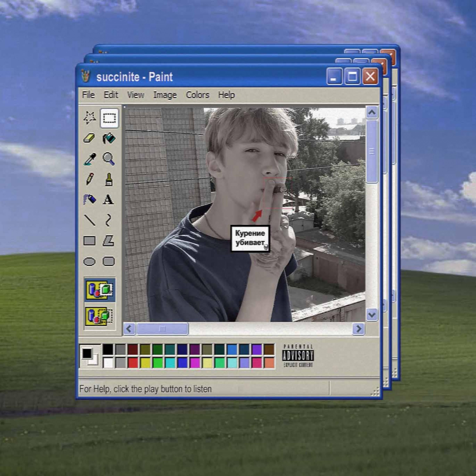The image size is (476, 476).
Task: Select the Airbrush spray can tool
Action: click(89, 199)
